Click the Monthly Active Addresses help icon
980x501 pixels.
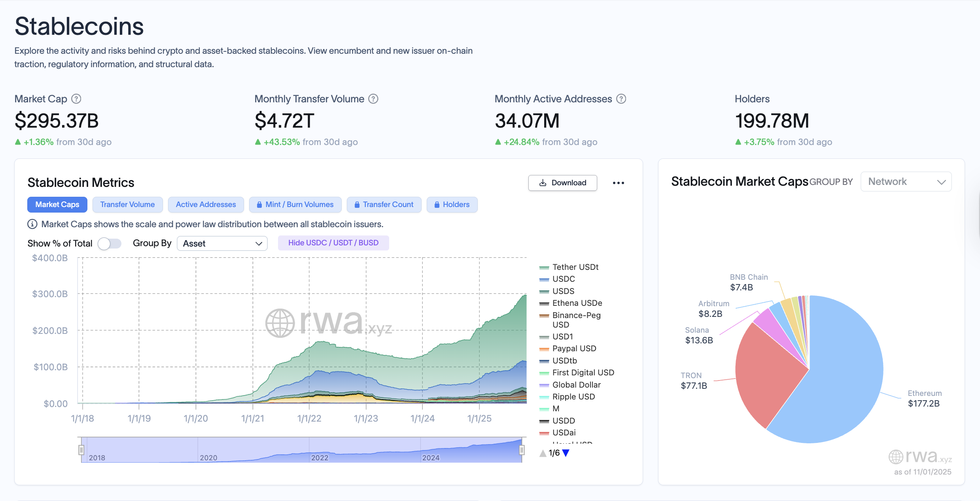[x=621, y=99]
